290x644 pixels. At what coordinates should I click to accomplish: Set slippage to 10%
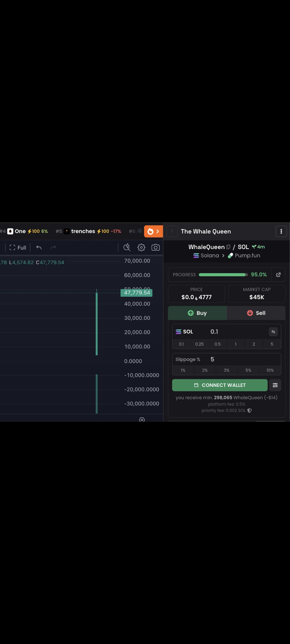[x=270, y=370]
